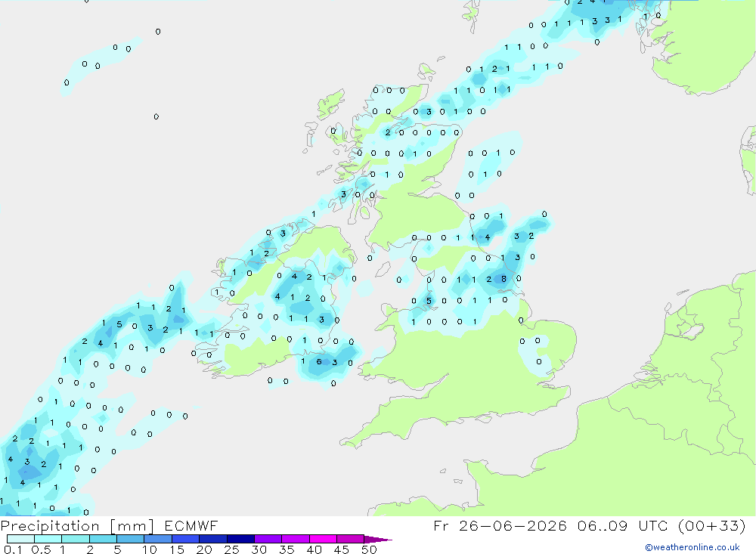Image resolution: width=756 pixels, height=554 pixels.
Task: Click the 1–2 mm legend color swatch
Action: tap(76, 539)
